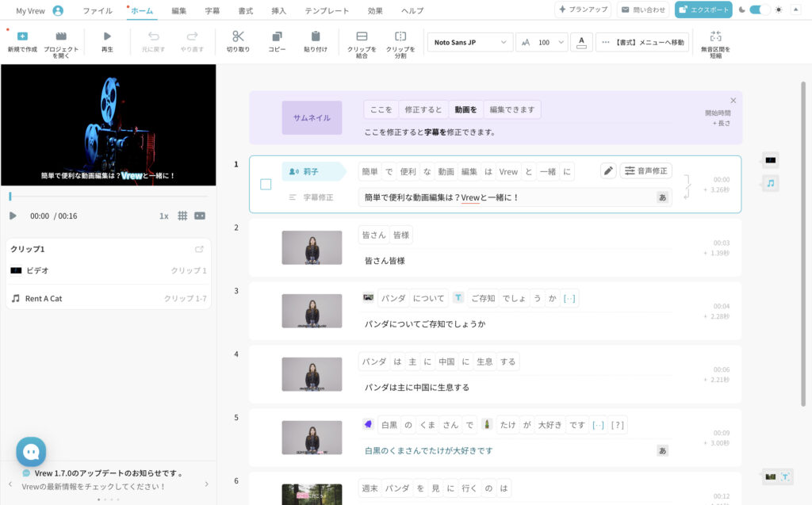Image resolution: width=812 pixels, height=505 pixels.
Task: Open the ファイル menu
Action: [98, 10]
